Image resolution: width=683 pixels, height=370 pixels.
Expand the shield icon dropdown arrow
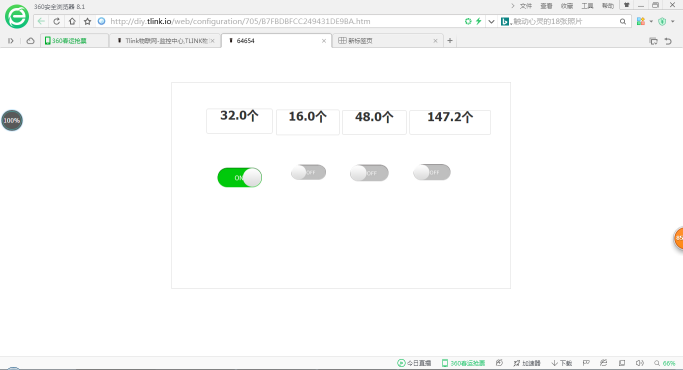673,21
